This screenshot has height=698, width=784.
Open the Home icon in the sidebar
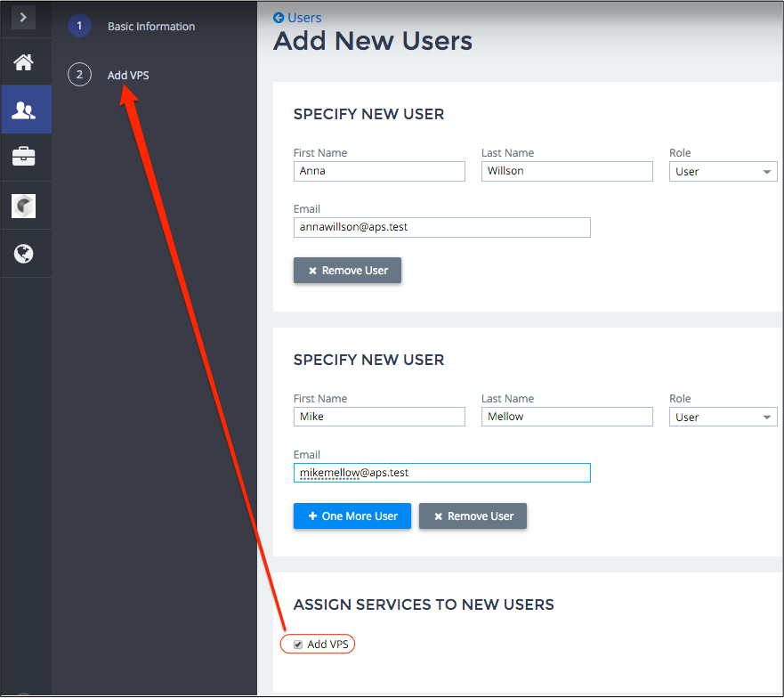(x=24, y=62)
